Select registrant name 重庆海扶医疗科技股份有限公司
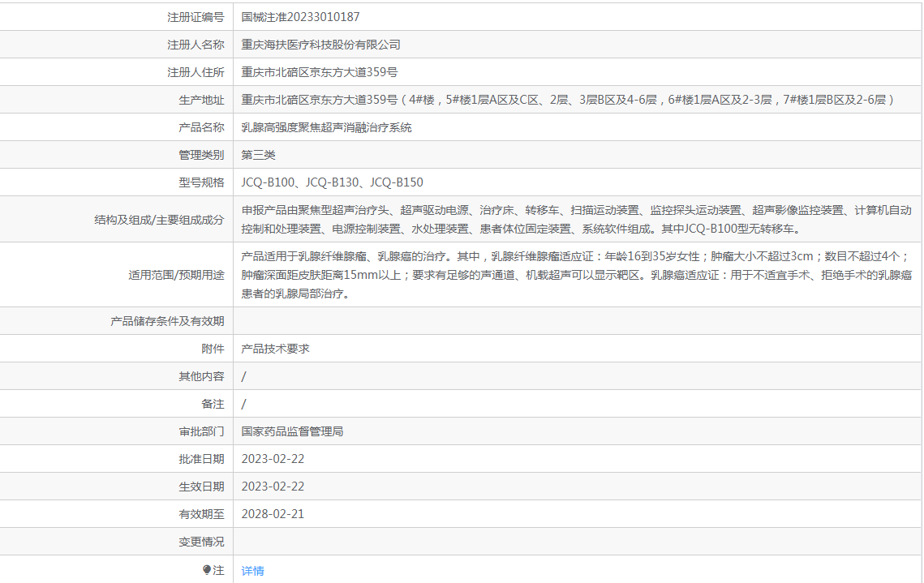Image resolution: width=924 pixels, height=583 pixels. (320, 45)
